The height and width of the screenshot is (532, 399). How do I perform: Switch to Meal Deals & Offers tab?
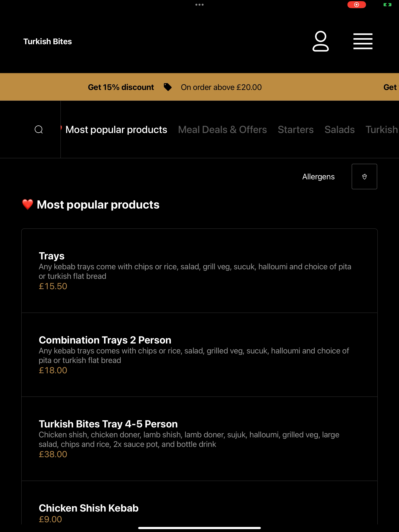pyautogui.click(x=222, y=129)
